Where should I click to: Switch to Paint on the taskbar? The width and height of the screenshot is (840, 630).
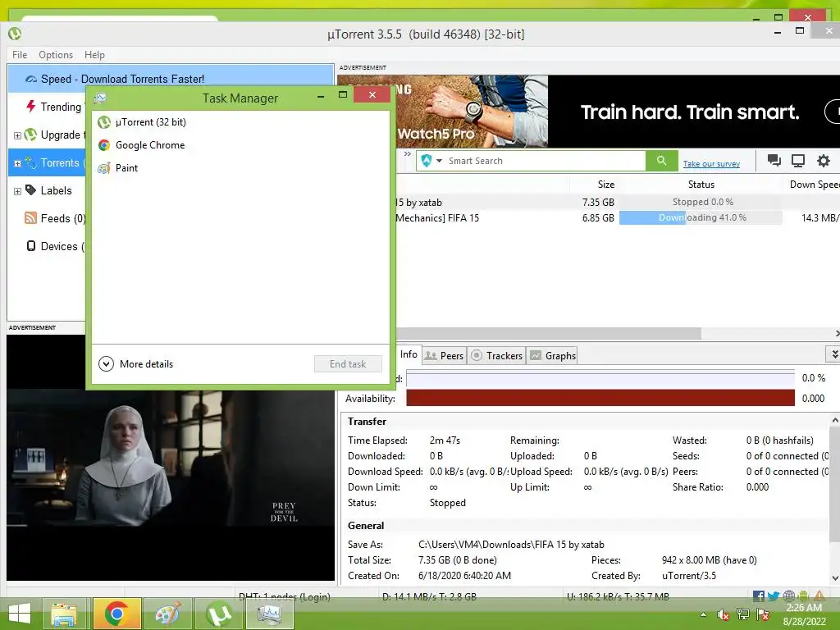point(167,614)
